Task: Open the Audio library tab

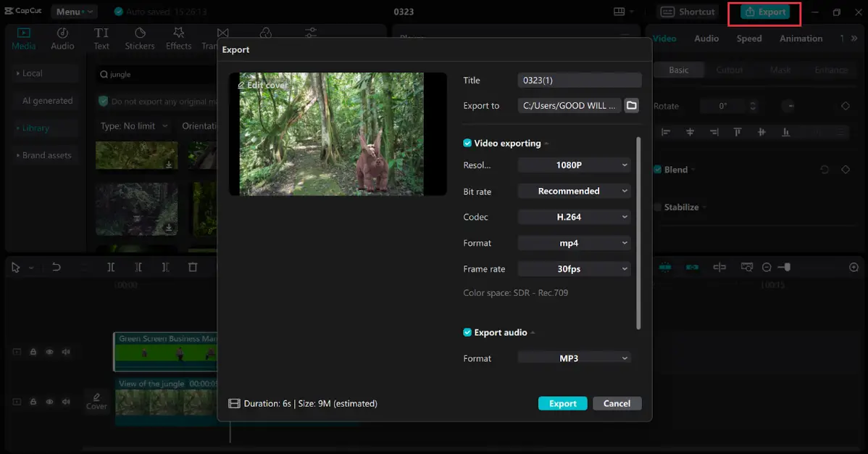Action: pyautogui.click(x=62, y=39)
